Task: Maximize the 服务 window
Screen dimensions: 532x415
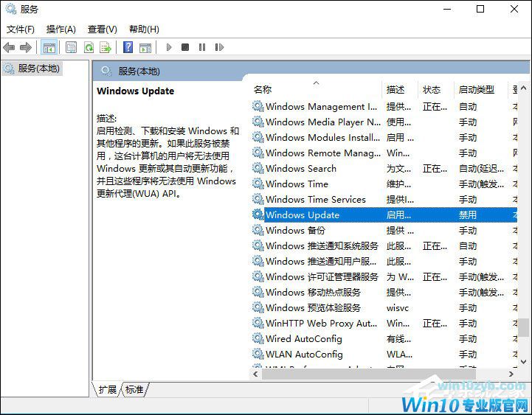Action: pos(480,9)
